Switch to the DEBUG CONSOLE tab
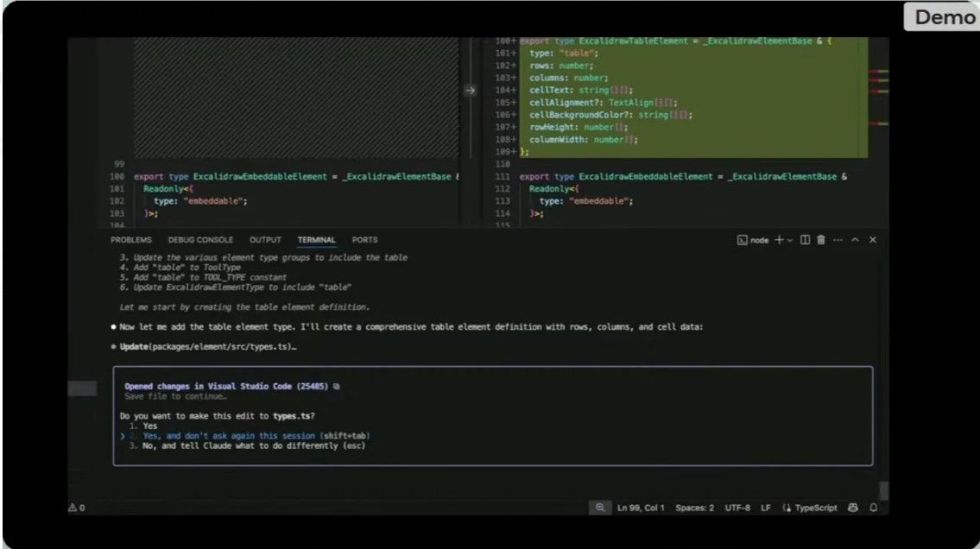The image size is (980, 549). point(200,240)
